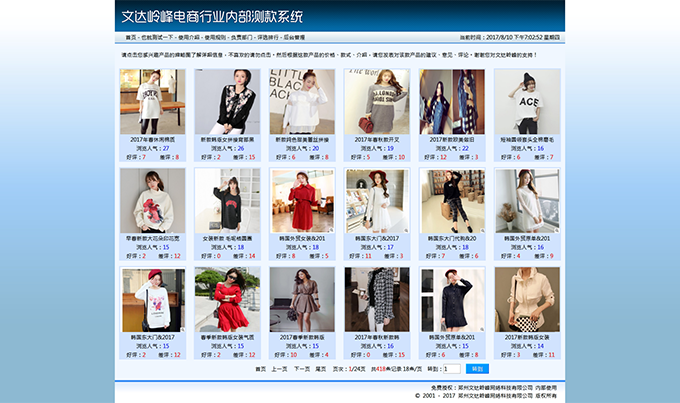
Task: Click the white ACE t-shirt product image
Action: coord(527,101)
